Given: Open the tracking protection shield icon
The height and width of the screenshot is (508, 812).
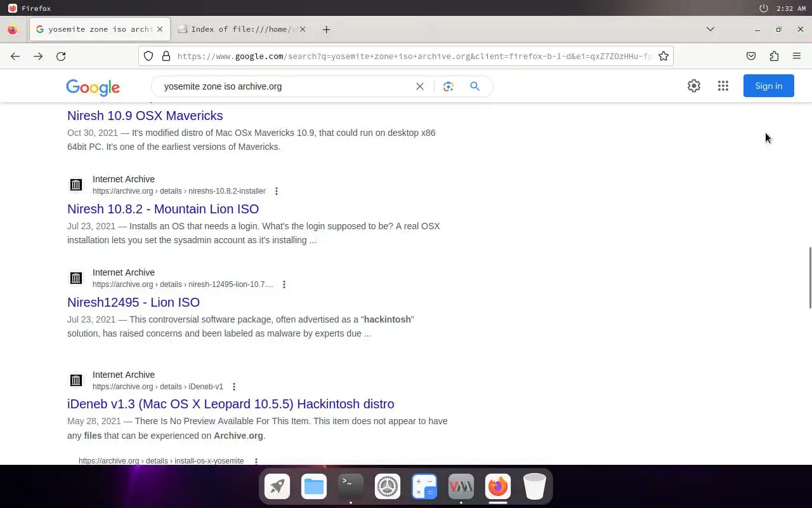Looking at the screenshot, I should 148,56.
